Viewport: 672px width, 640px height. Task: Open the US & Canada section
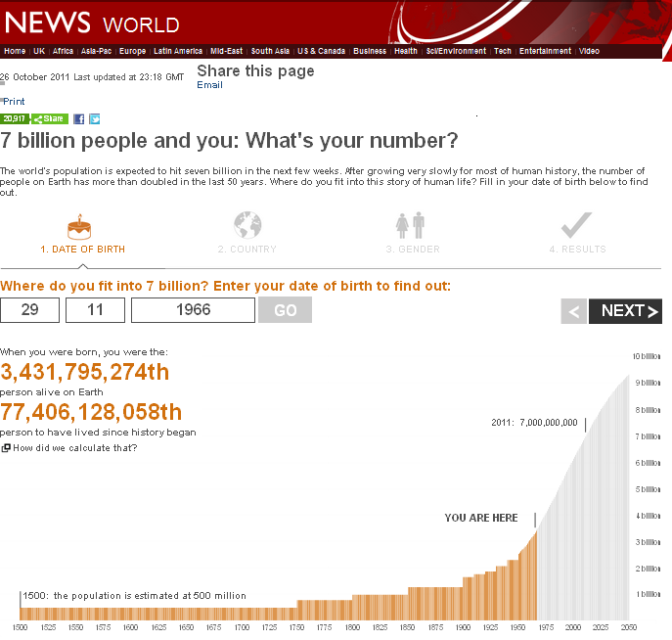(322, 51)
